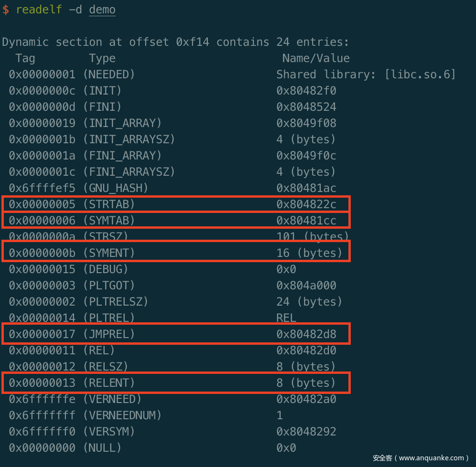This screenshot has width=476, height=467.
Task: Click the readelf command text
Action: pyautogui.click(x=39, y=10)
